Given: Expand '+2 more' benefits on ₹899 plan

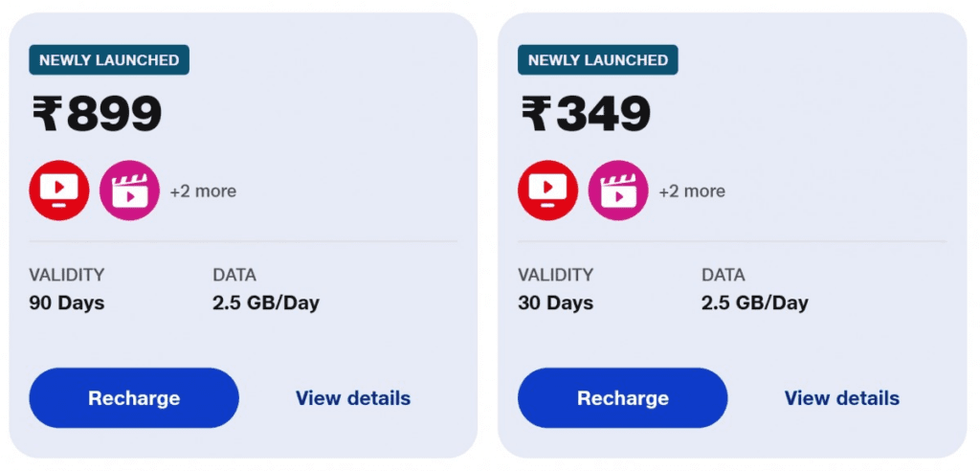Looking at the screenshot, I should (203, 191).
